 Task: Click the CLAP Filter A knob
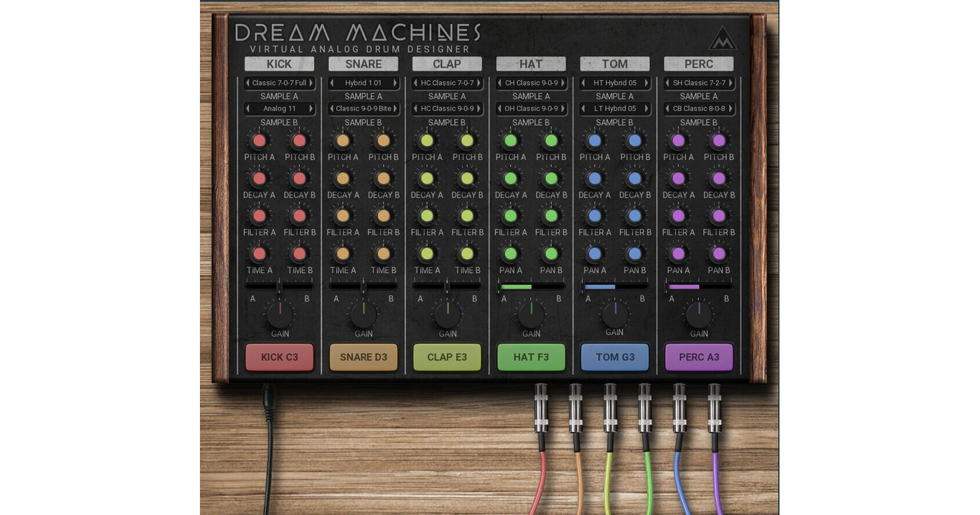coord(427,216)
